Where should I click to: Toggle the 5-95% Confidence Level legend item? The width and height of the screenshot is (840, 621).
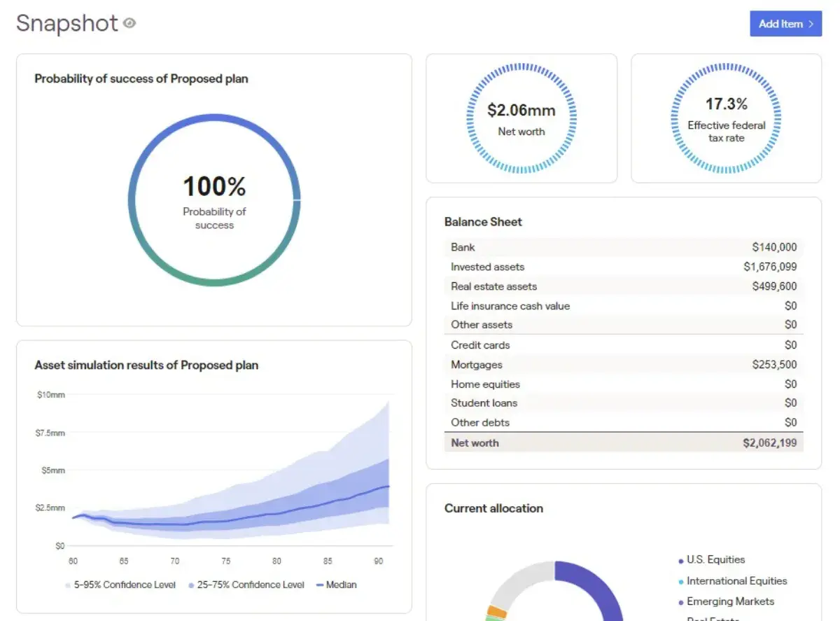122,585
